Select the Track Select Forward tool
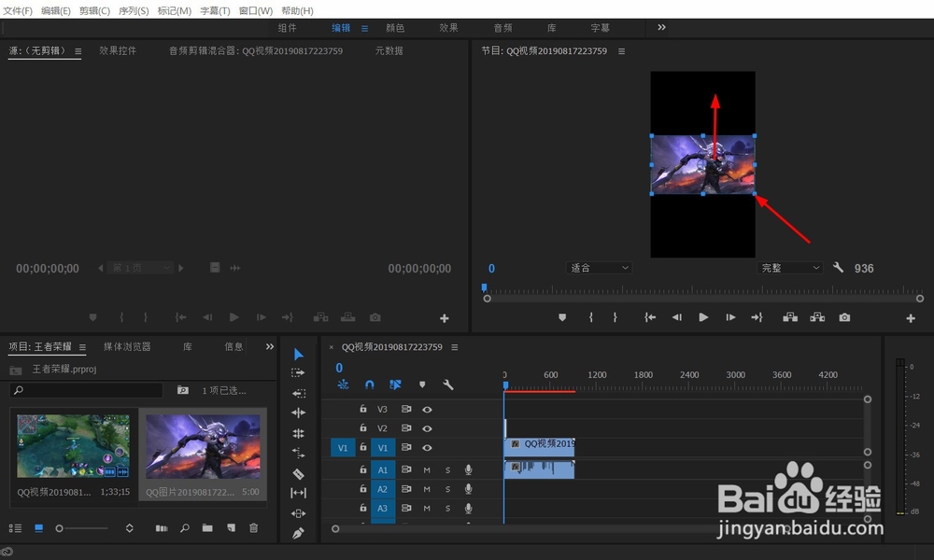This screenshot has height=560, width=934. [x=298, y=372]
